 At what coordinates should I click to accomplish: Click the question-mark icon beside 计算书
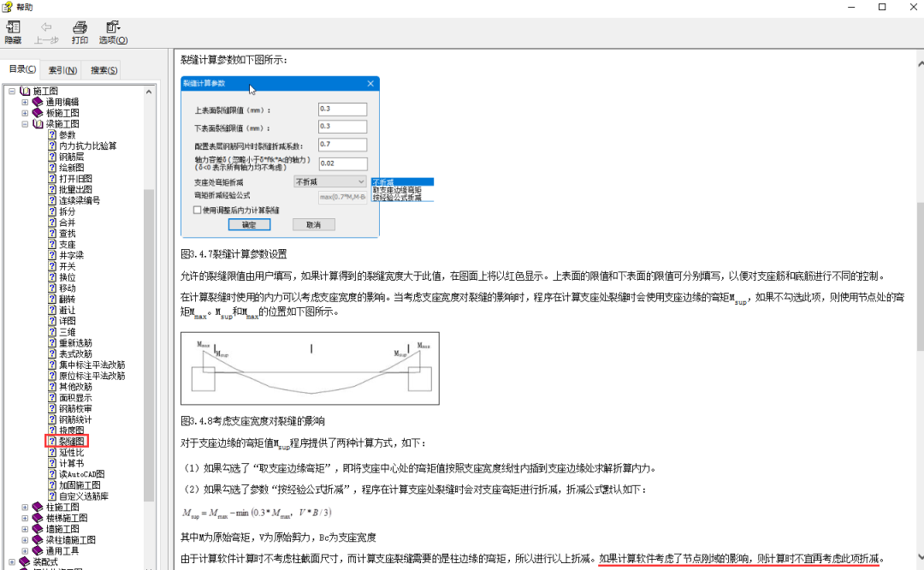click(50, 464)
